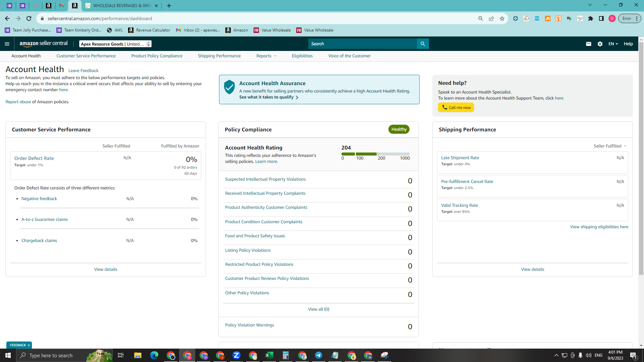Viewport: 644px width, 362px height.
Task: Open File Explorer from taskbar
Action: pyautogui.click(x=138, y=355)
